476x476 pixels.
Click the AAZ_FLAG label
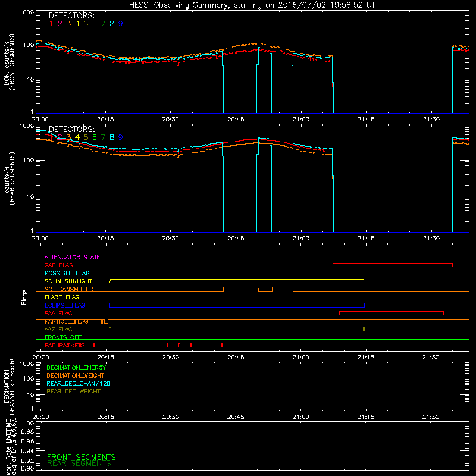(x=58, y=329)
